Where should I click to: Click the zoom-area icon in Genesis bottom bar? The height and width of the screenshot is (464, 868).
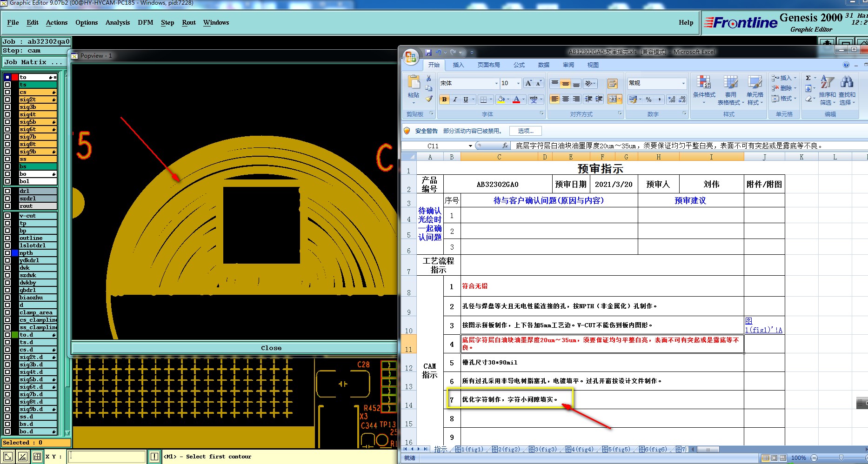(x=8, y=457)
